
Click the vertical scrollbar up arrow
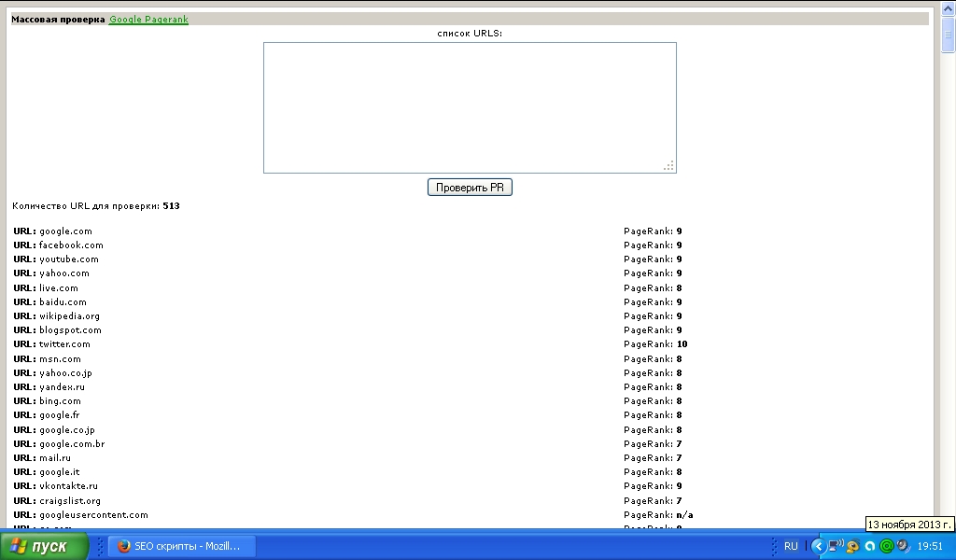click(949, 7)
